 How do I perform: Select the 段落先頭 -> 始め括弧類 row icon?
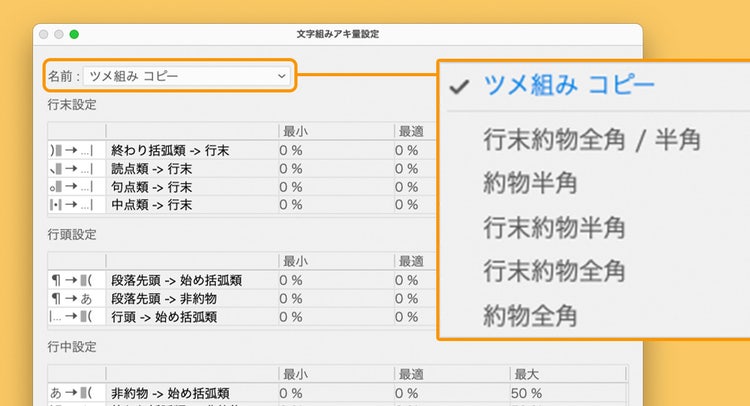[x=76, y=280]
